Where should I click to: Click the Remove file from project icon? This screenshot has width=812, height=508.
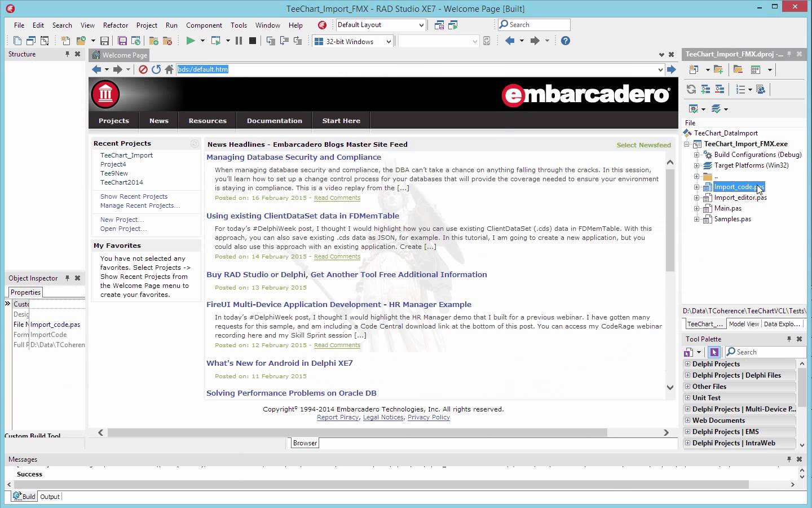coord(167,41)
